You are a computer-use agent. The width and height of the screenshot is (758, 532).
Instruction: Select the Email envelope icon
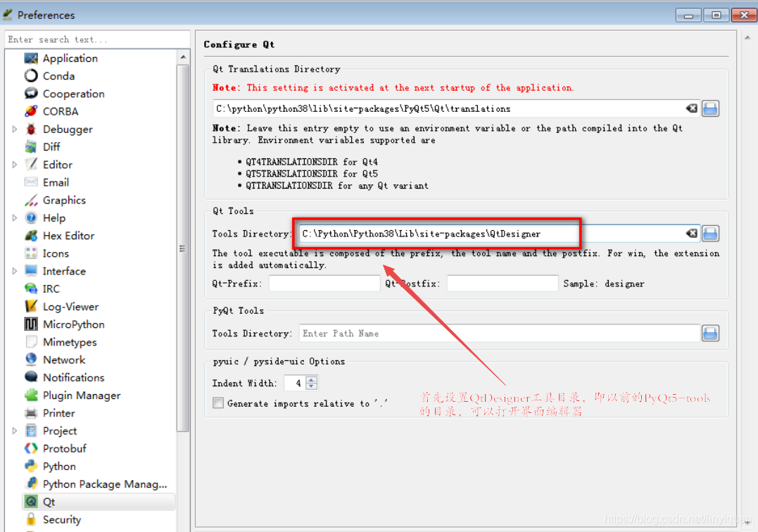click(31, 182)
